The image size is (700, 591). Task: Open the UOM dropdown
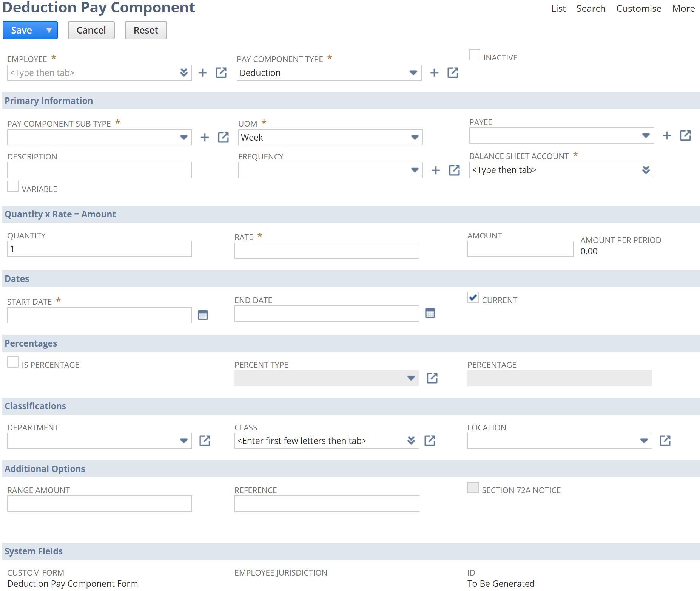(x=414, y=137)
